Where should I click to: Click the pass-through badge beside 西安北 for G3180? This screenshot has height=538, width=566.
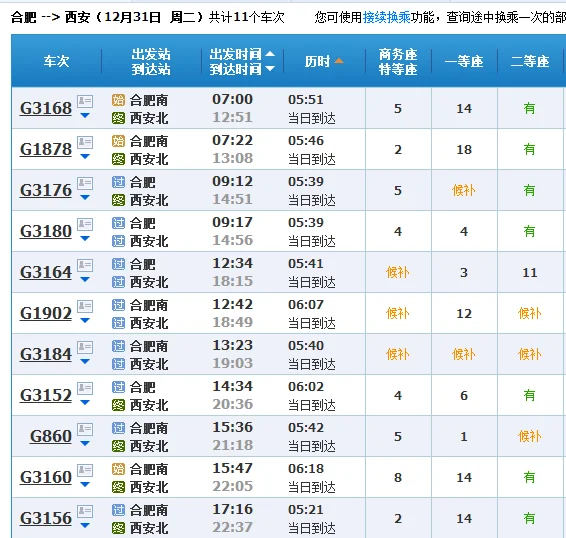pos(118,241)
